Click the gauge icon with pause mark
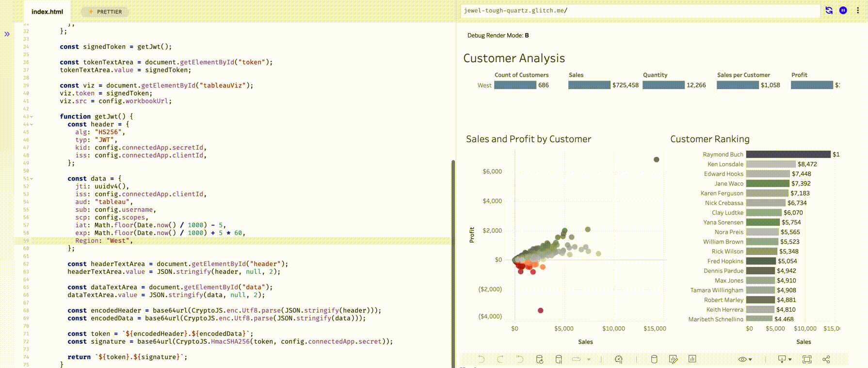Viewport: 868px width, 368px height. coord(618,359)
